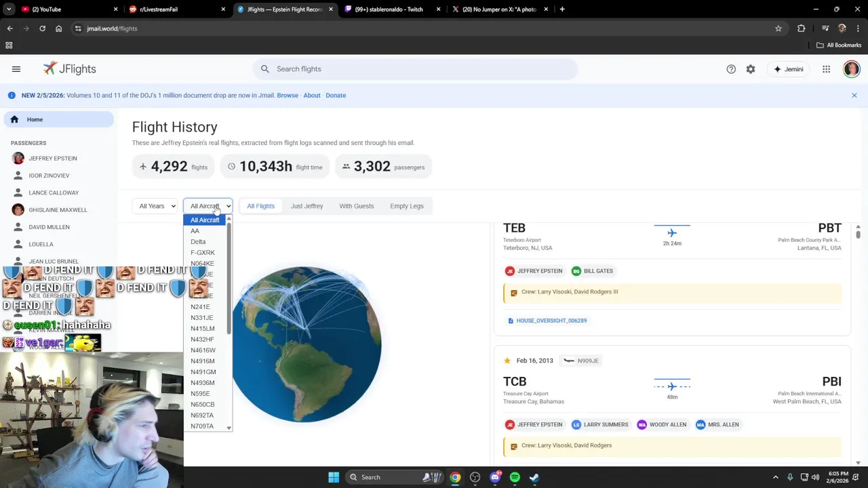Select the With Guests filter tab

[x=357, y=206]
